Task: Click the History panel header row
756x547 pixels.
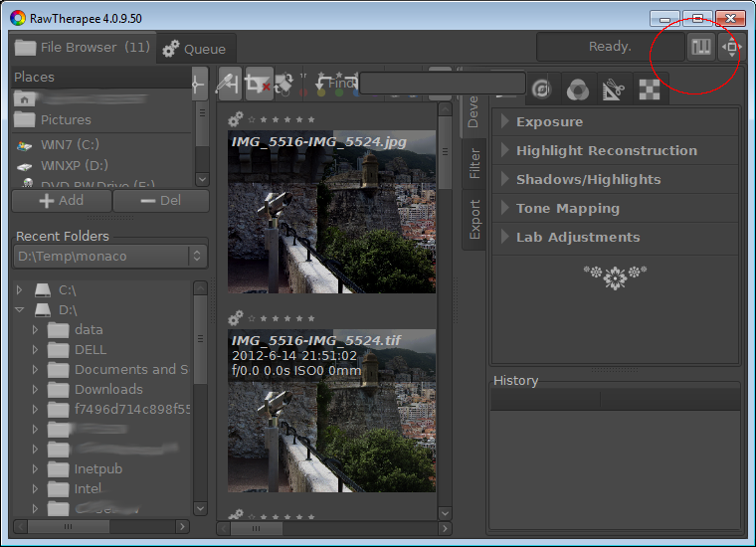Action: [x=615, y=400]
